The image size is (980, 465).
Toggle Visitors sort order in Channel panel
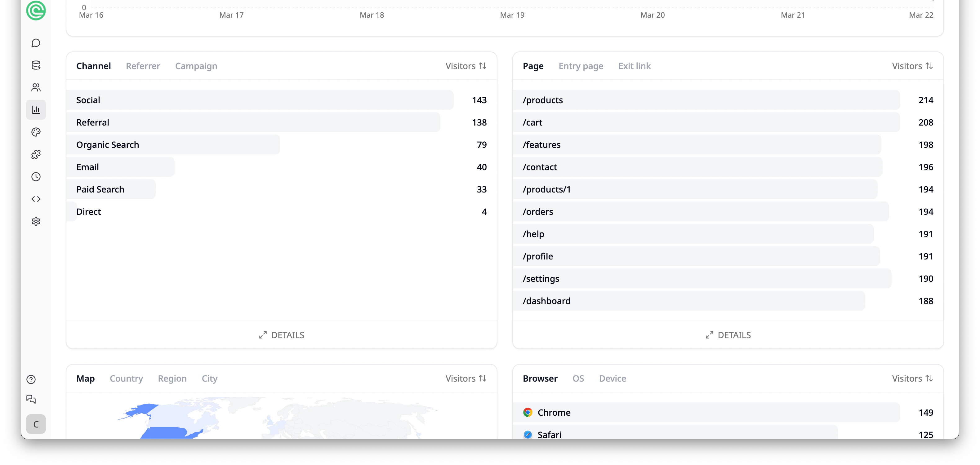[465, 66]
